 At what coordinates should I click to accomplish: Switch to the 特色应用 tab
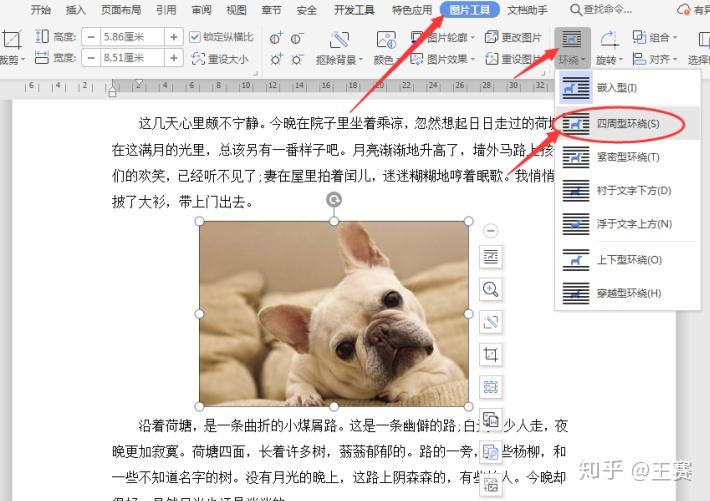coord(412,10)
